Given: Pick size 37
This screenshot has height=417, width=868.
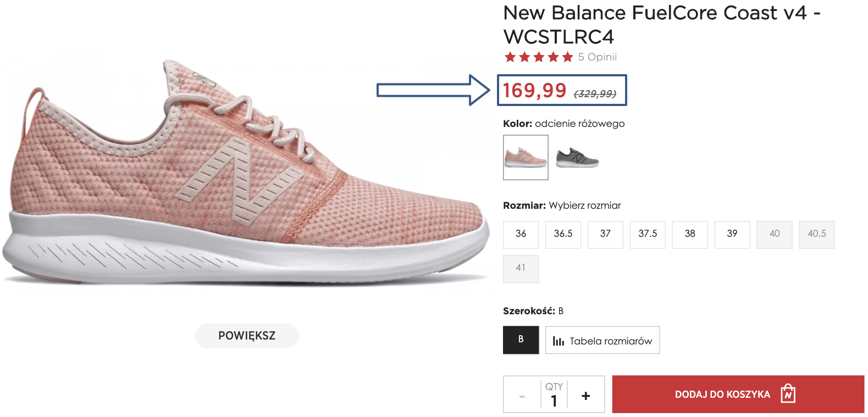Looking at the screenshot, I should tap(605, 234).
